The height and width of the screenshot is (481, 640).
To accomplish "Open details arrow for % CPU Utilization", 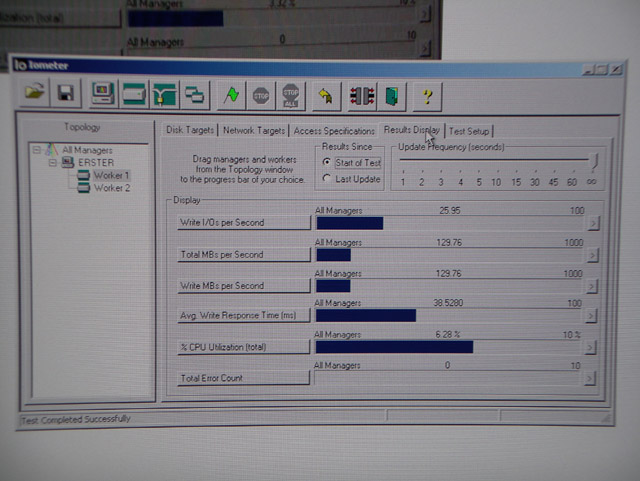I will (x=590, y=347).
